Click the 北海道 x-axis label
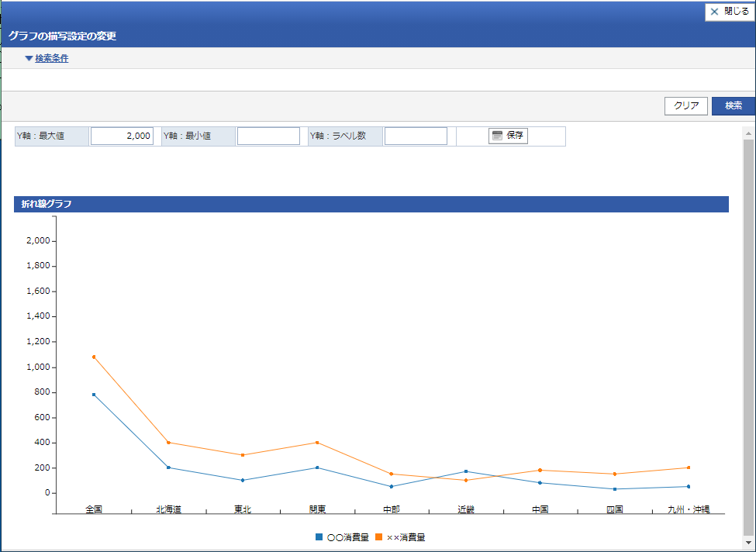Image resolution: width=756 pixels, height=552 pixels. (x=168, y=509)
